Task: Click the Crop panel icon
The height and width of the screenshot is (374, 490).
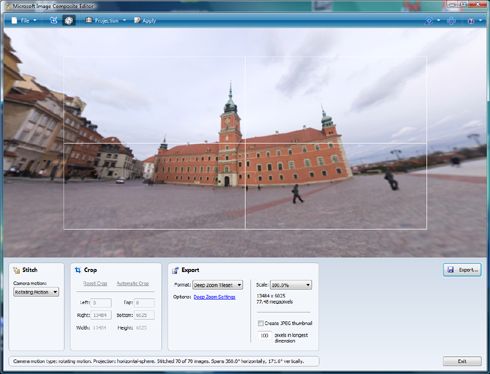Action: pos(78,270)
